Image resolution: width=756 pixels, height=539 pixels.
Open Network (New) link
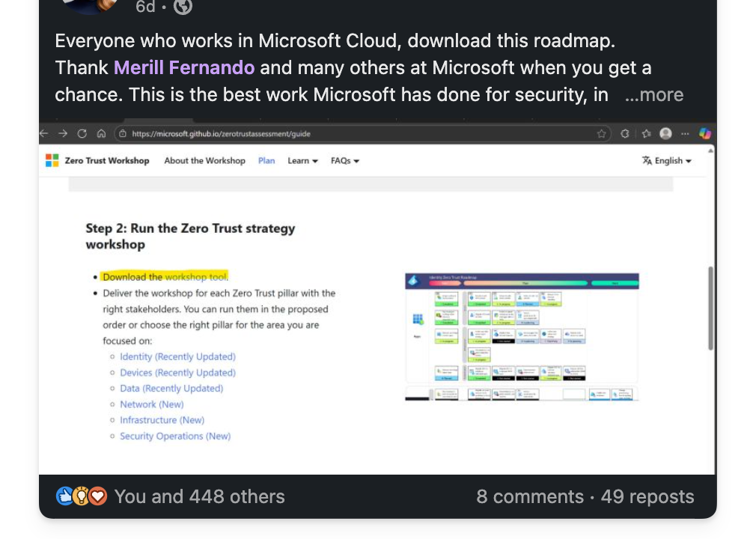152,404
